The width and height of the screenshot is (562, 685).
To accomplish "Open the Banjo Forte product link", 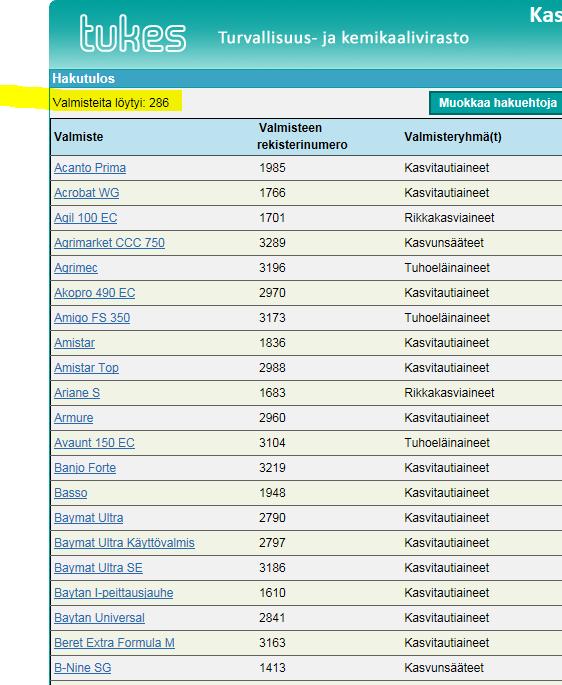I will click(x=85, y=467).
